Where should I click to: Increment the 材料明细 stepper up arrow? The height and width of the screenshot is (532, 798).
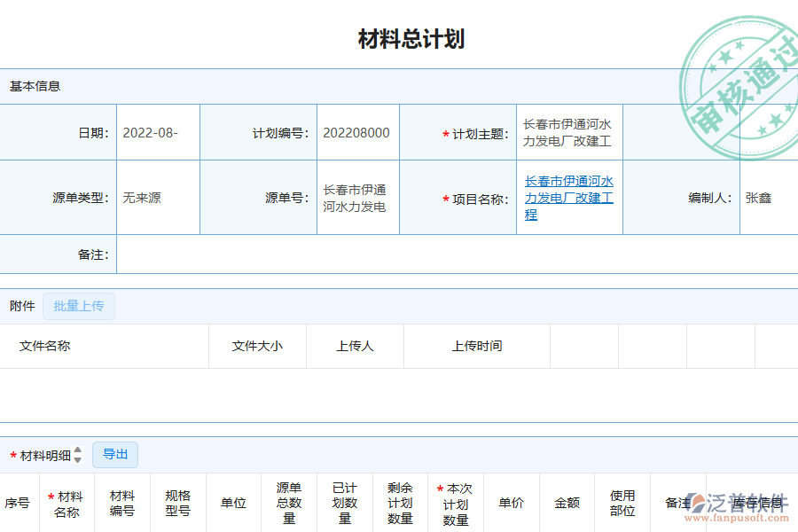tap(78, 450)
